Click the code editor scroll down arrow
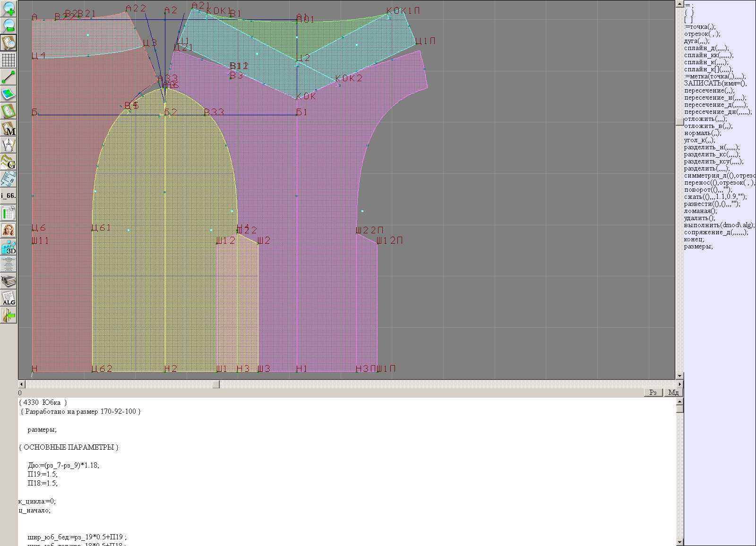756x546 pixels. tap(679, 542)
